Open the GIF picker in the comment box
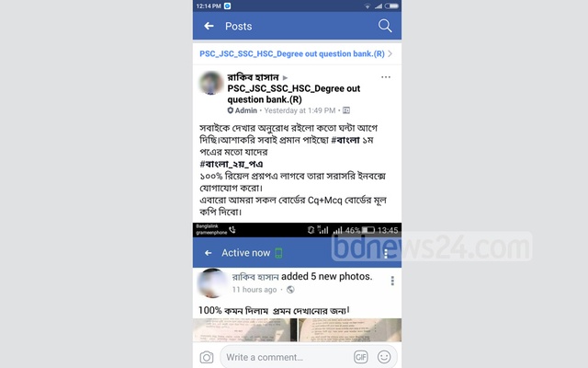Image resolution: width=588 pixels, height=368 pixels. click(360, 357)
